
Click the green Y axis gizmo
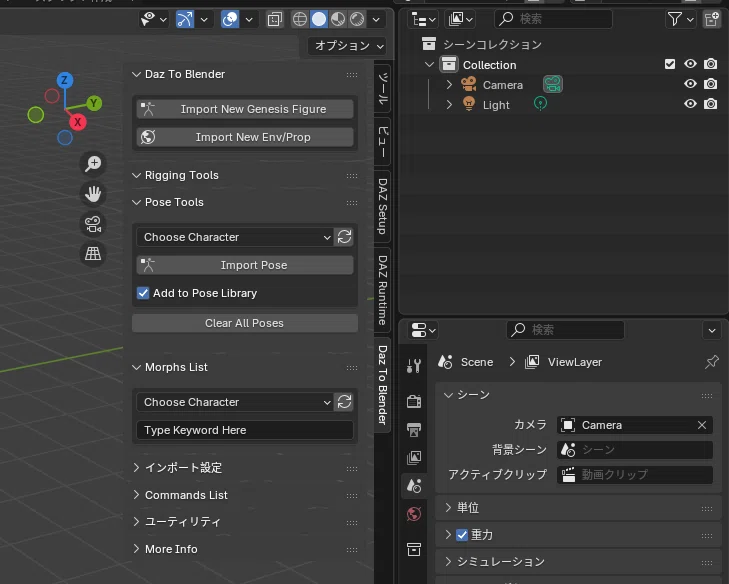94,103
